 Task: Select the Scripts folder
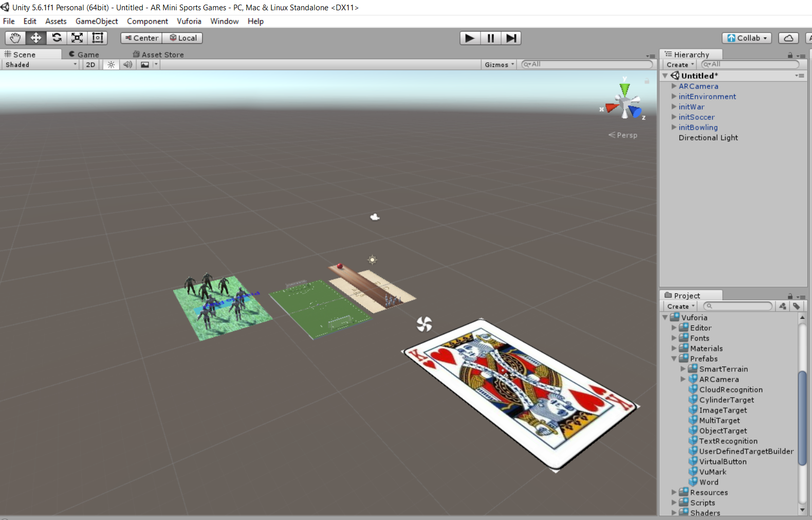tap(702, 503)
